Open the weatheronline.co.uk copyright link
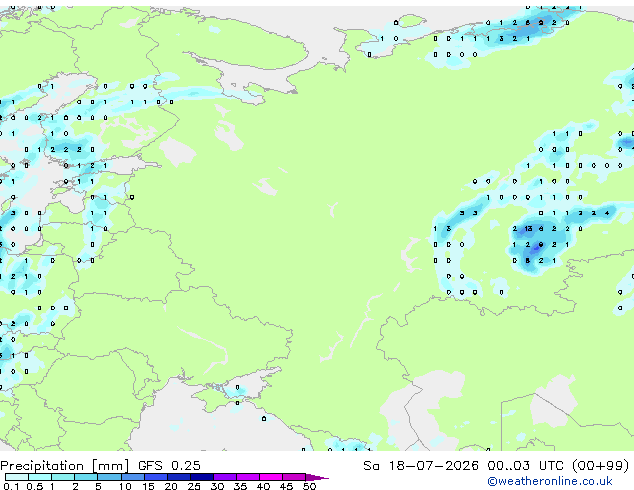Viewport: 634px width, 490px height. coord(550,481)
